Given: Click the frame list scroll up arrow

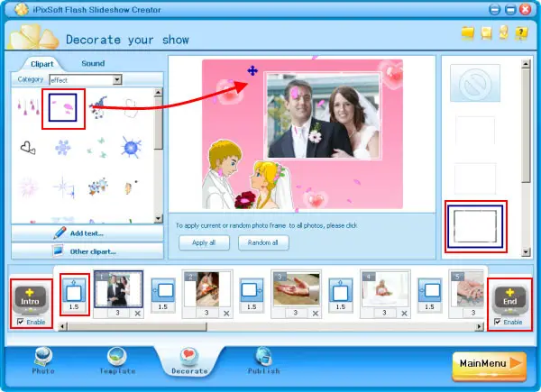Looking at the screenshot, I should tap(526, 63).
